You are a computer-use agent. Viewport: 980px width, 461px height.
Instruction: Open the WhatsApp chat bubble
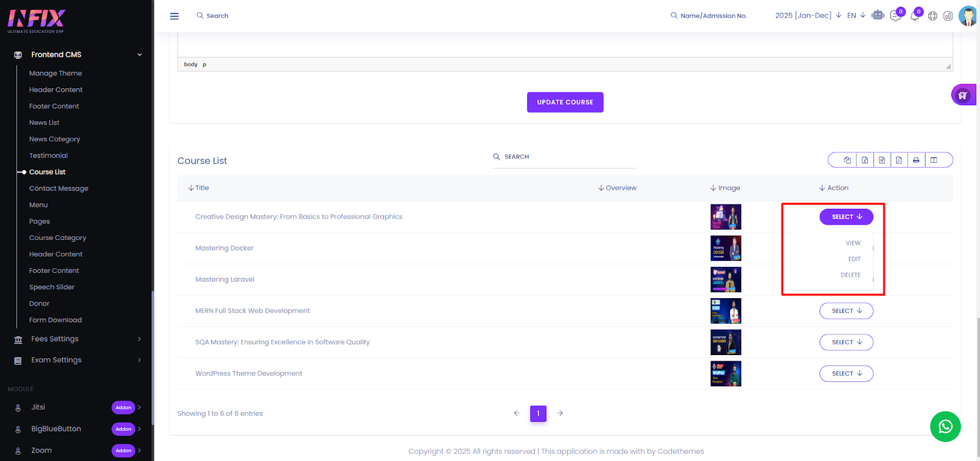(945, 427)
